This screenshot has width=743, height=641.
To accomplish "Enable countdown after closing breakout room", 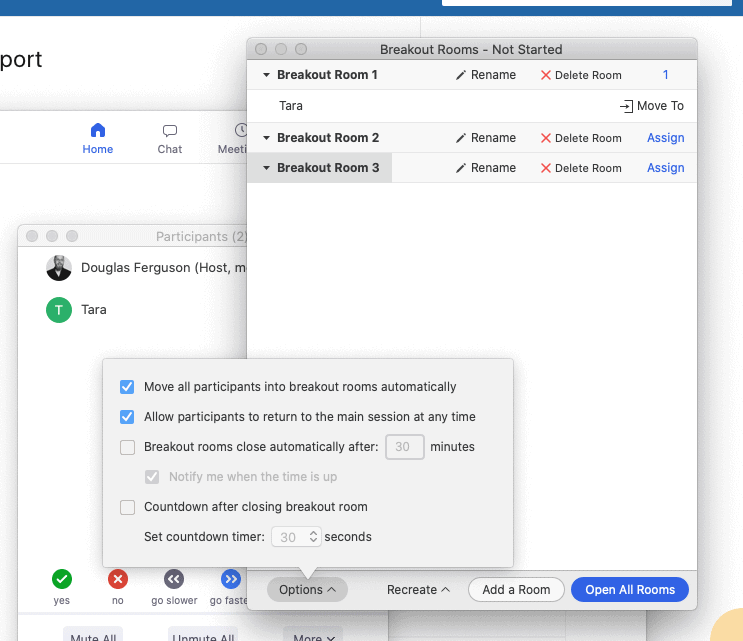I will tap(127, 507).
